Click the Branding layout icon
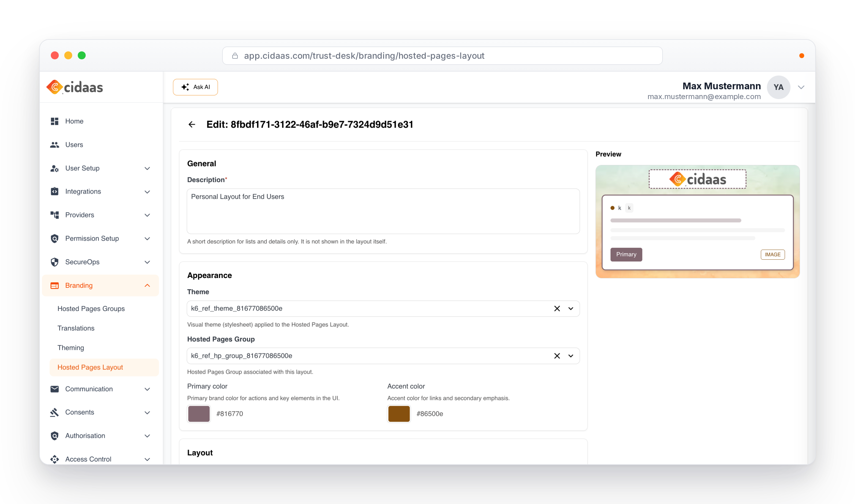The height and width of the screenshot is (504, 855). point(54,285)
